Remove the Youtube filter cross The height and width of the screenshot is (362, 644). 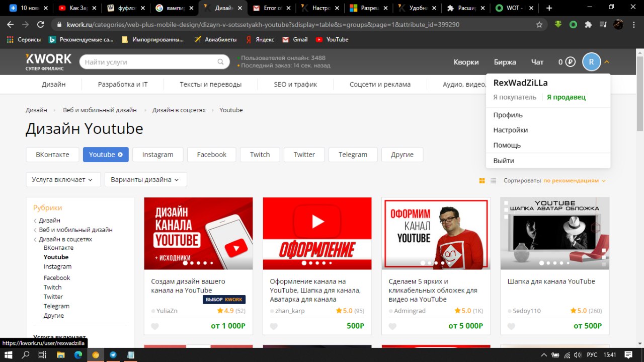pos(120,155)
